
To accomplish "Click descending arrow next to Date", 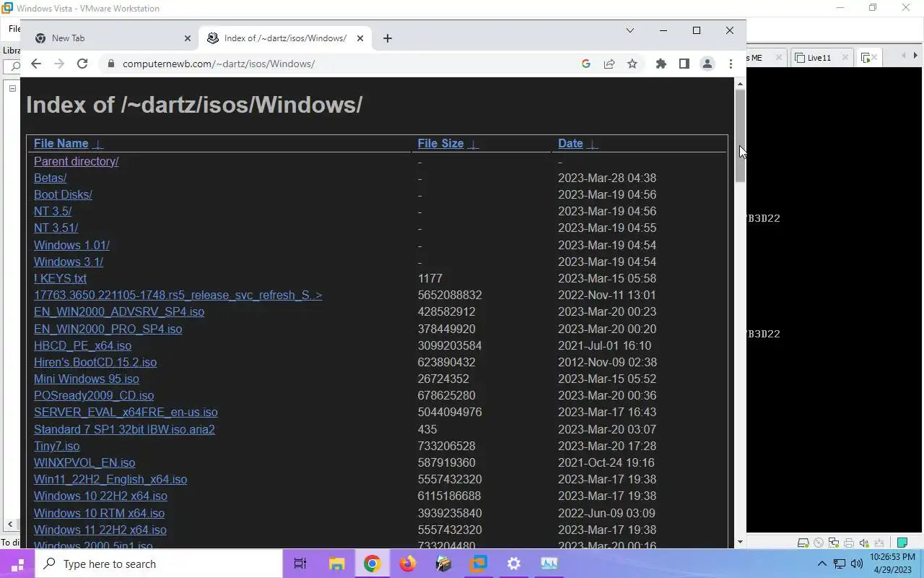I will point(593,144).
